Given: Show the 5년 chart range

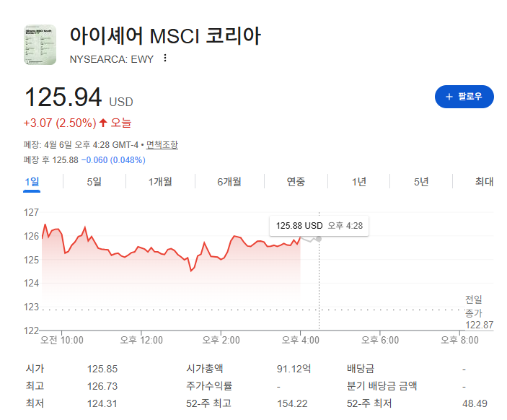Looking at the screenshot, I should tap(421, 182).
